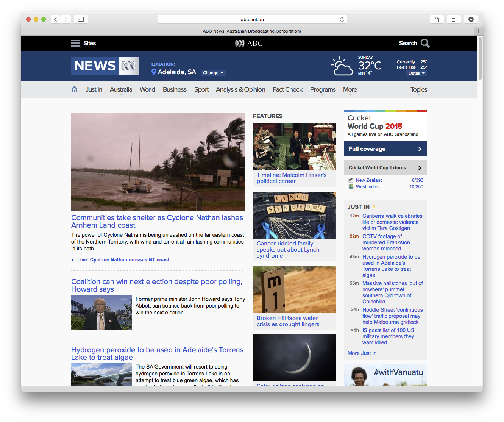Click the cyclone storm boats photo
This screenshot has height=422, width=504.
[158, 162]
